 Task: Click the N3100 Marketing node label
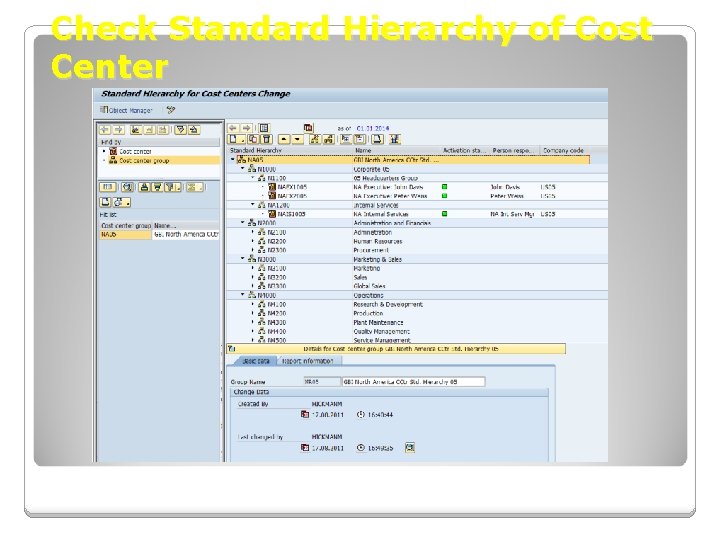[x=276, y=268]
